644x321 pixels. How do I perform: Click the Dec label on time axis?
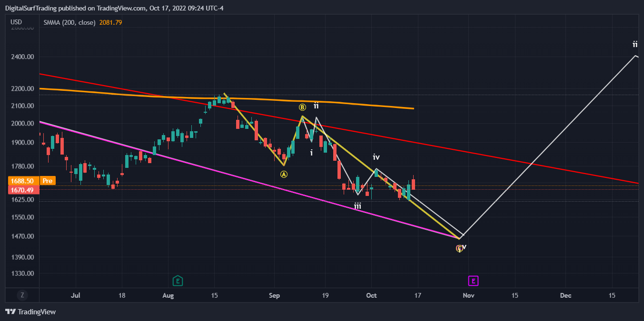tap(566, 295)
